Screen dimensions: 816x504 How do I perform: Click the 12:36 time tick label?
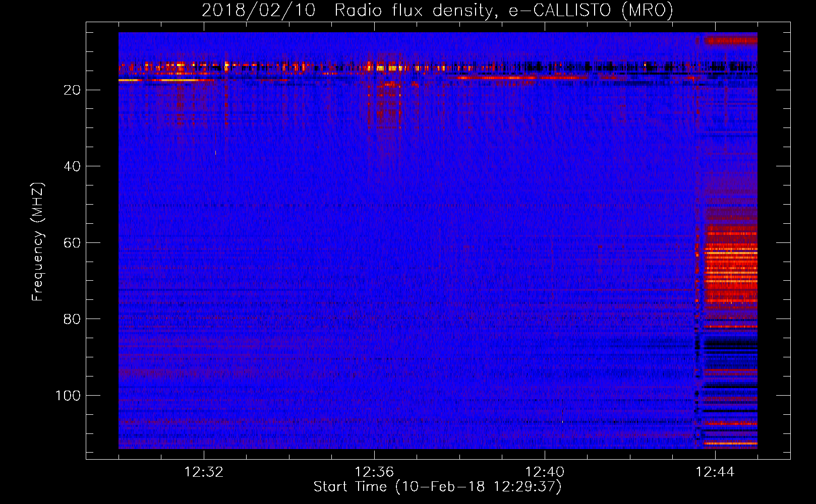coord(374,472)
